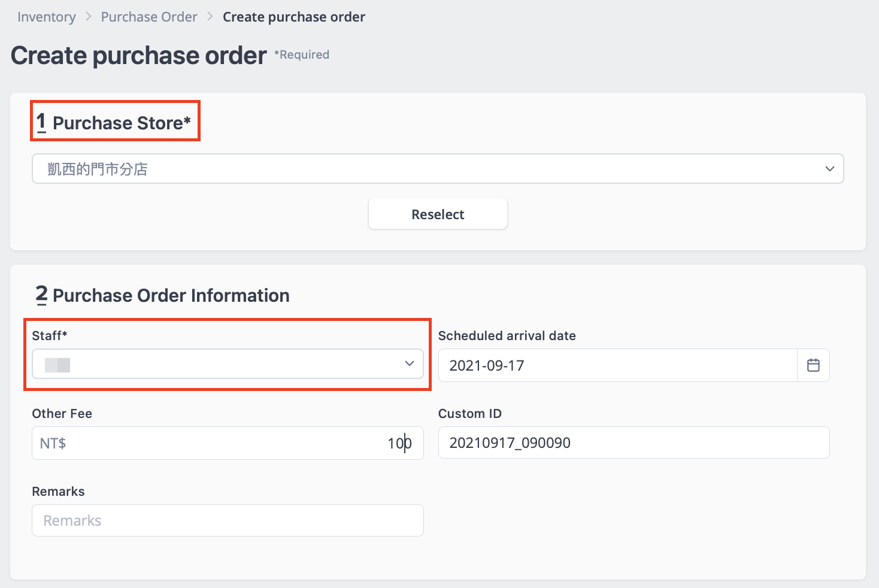Screen dimensions: 879x588
Task: Click the Create purchase order page title
Action: [x=138, y=56]
